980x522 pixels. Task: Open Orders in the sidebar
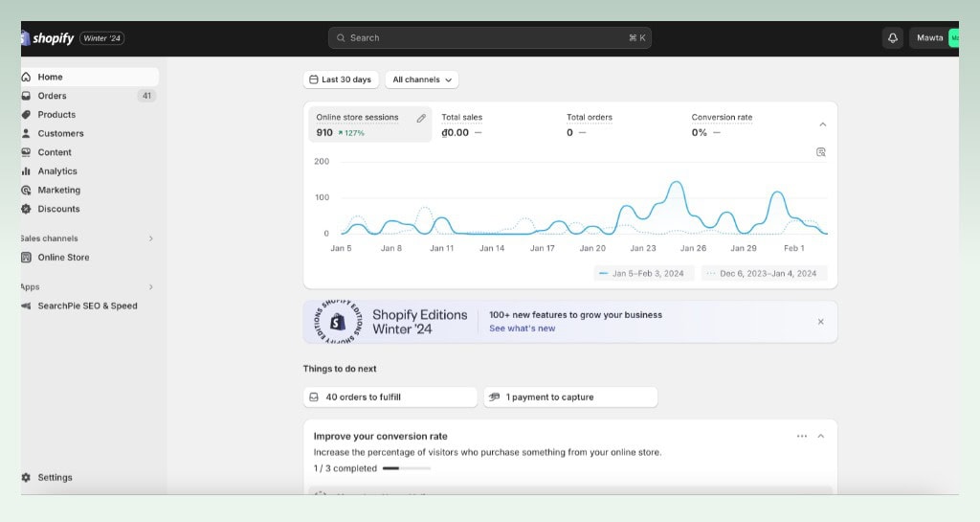click(x=90, y=96)
